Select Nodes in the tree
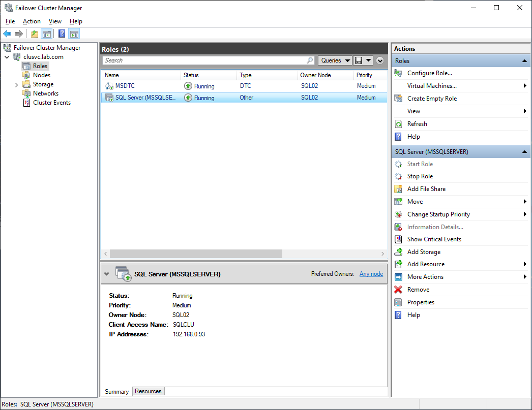The width and height of the screenshot is (532, 410). tap(41, 75)
